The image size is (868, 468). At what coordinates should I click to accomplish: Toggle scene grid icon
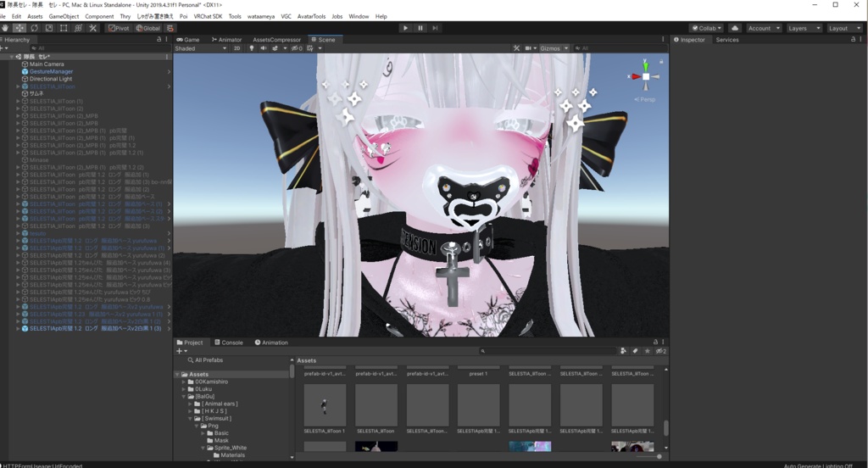tap(310, 48)
